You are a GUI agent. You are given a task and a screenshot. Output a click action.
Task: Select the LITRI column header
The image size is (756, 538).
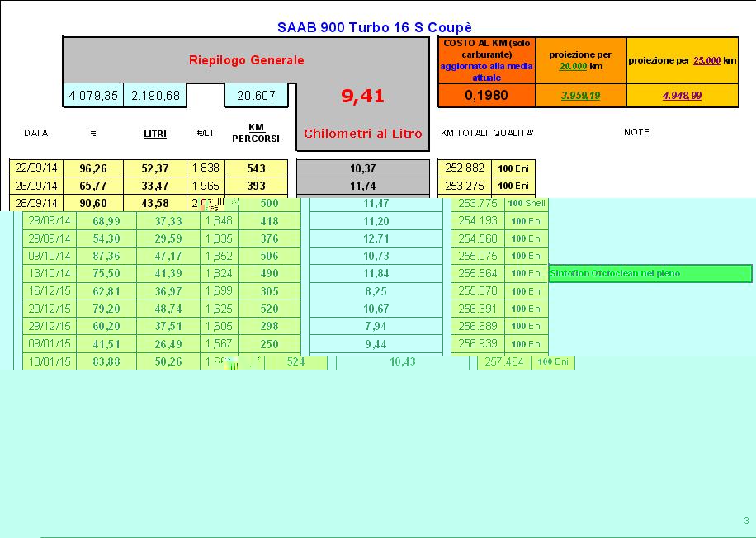pos(155,134)
